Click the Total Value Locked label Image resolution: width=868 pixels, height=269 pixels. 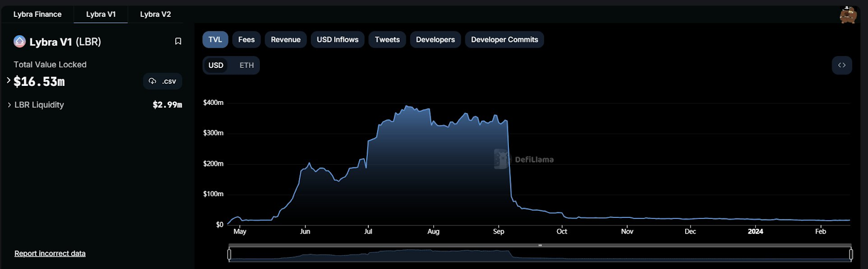(x=50, y=64)
